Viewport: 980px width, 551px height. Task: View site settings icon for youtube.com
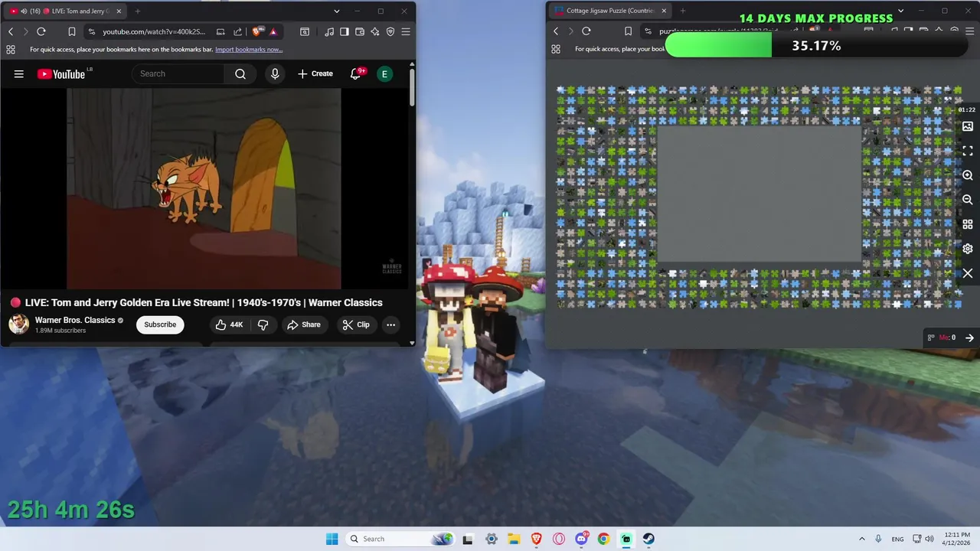[92, 31]
